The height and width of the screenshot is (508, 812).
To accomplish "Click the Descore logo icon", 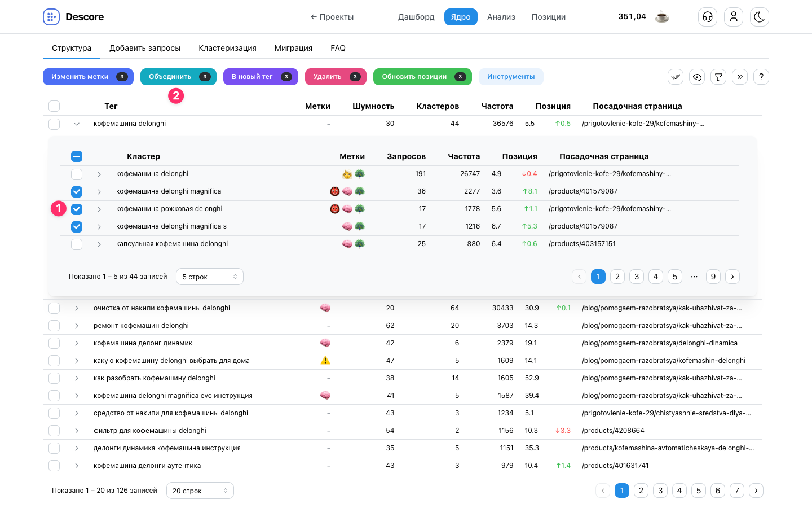I will 51,17.
